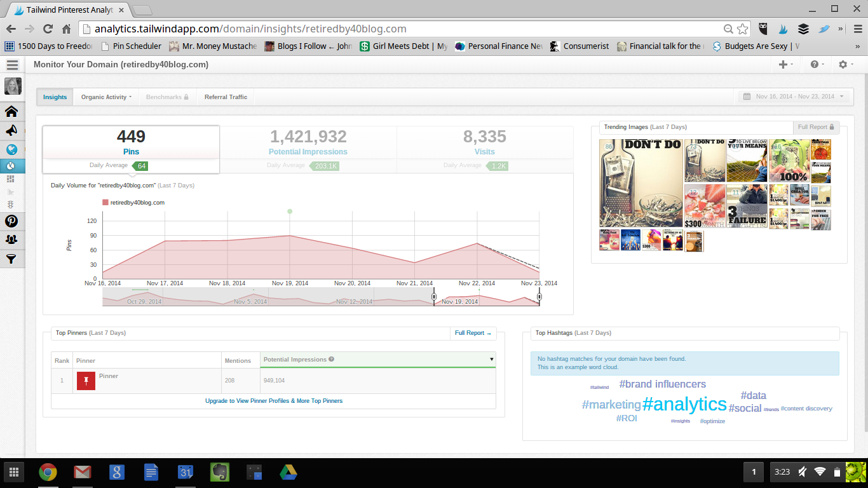Screen dimensions: 868x488
Task: Open the Mr. Money Mustache bookmark
Action: pyautogui.click(x=213, y=46)
